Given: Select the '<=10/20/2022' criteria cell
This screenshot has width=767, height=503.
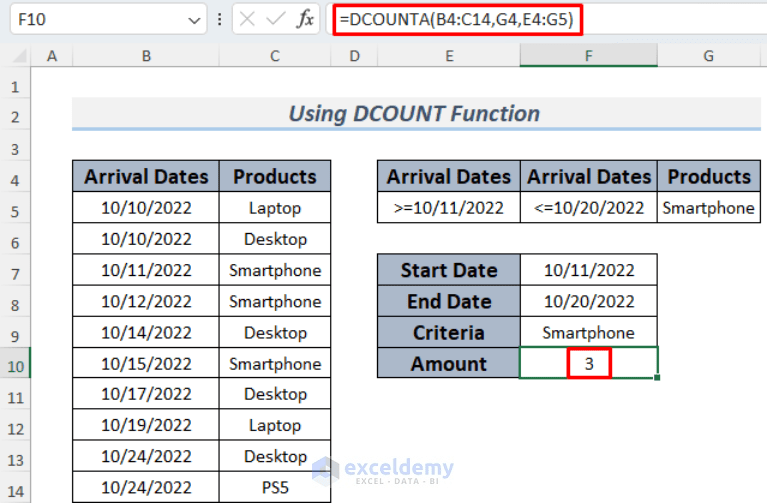Looking at the screenshot, I should [x=588, y=207].
